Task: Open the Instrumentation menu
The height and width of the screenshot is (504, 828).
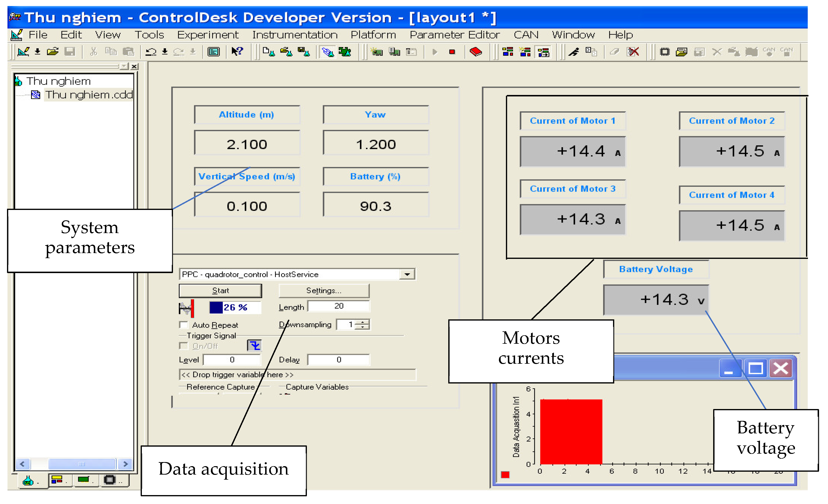Action: point(295,35)
